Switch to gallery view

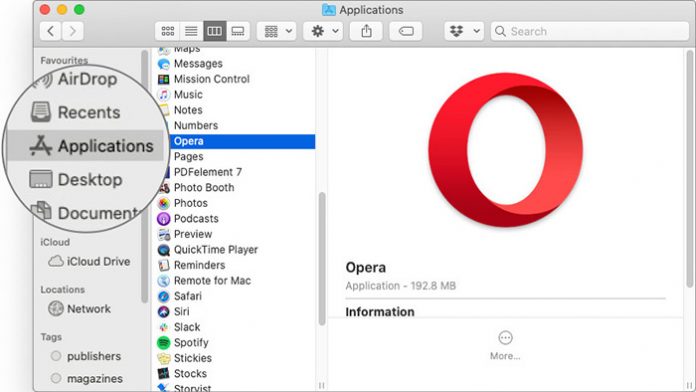pos(238,31)
